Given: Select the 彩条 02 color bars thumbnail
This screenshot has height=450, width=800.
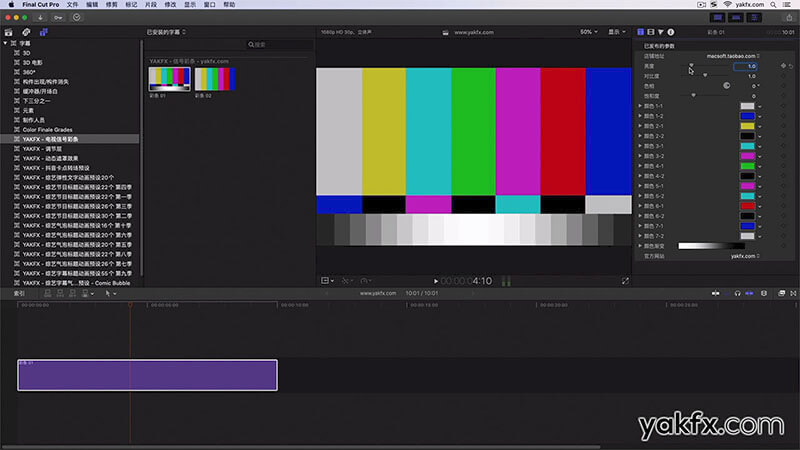Looking at the screenshot, I should click(215, 79).
